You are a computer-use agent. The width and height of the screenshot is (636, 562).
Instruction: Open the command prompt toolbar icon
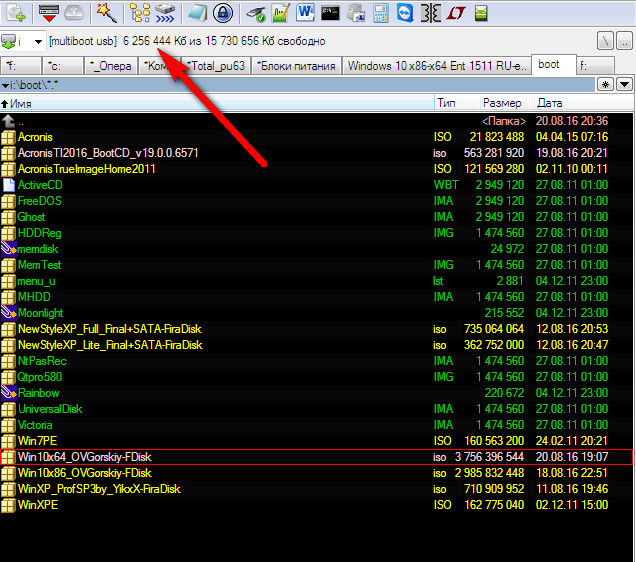click(330, 13)
